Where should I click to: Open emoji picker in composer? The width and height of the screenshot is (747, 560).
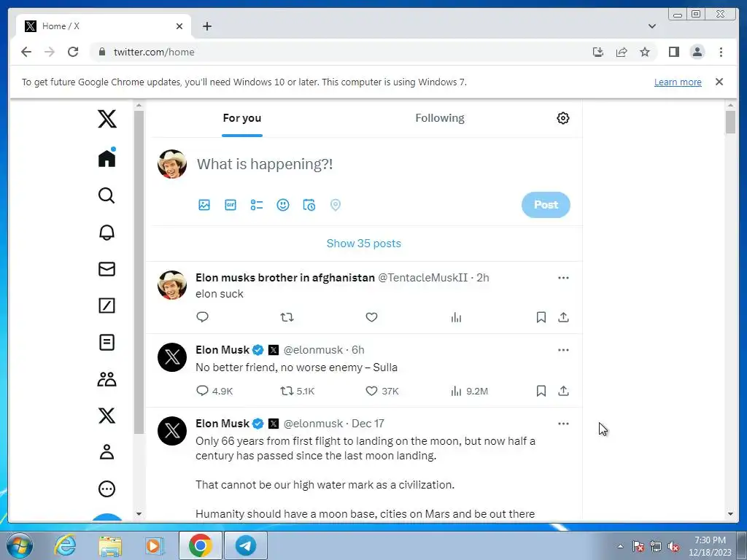tap(283, 205)
